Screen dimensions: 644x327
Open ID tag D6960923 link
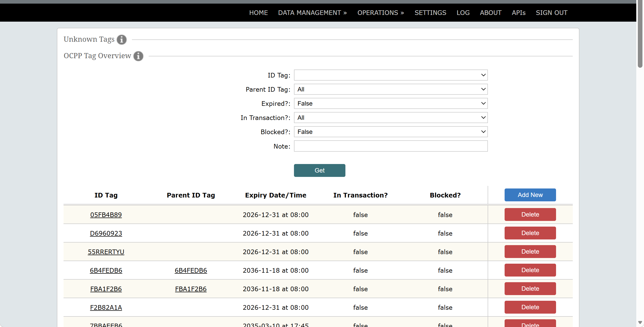click(106, 233)
